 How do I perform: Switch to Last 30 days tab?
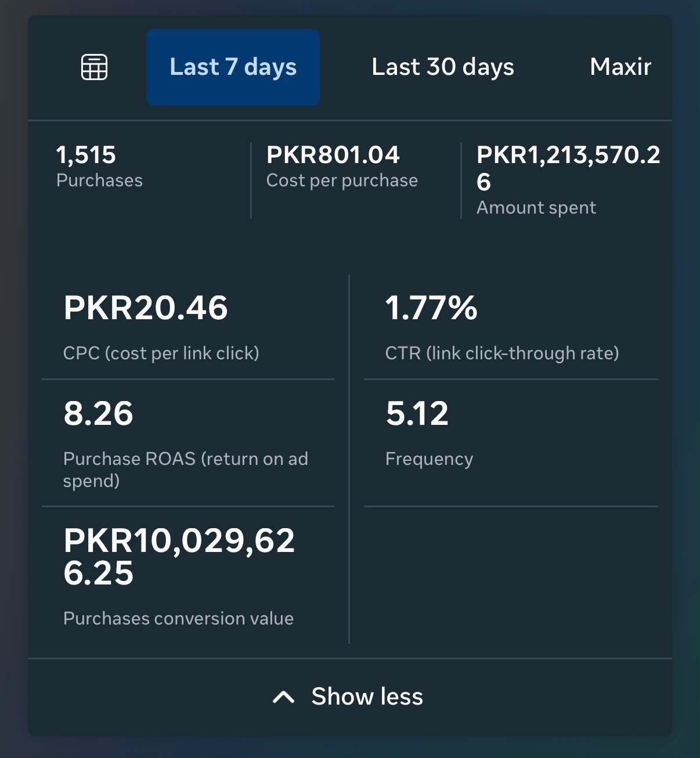point(443,67)
